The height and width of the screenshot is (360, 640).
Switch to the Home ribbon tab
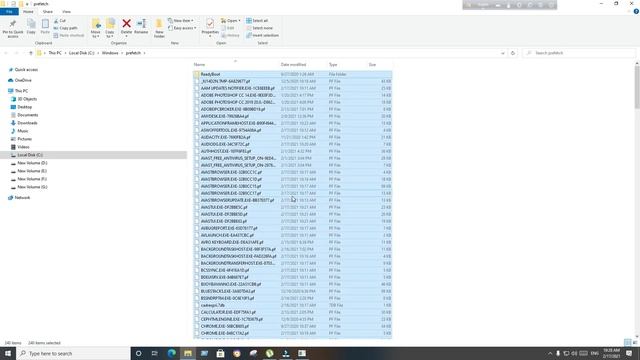(28, 11)
